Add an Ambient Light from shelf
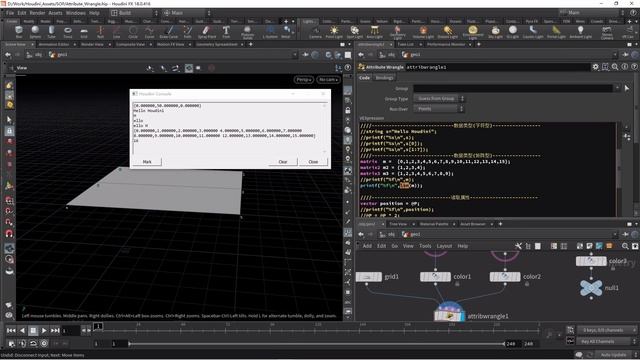This screenshot has height=360, width=640. 580,31
